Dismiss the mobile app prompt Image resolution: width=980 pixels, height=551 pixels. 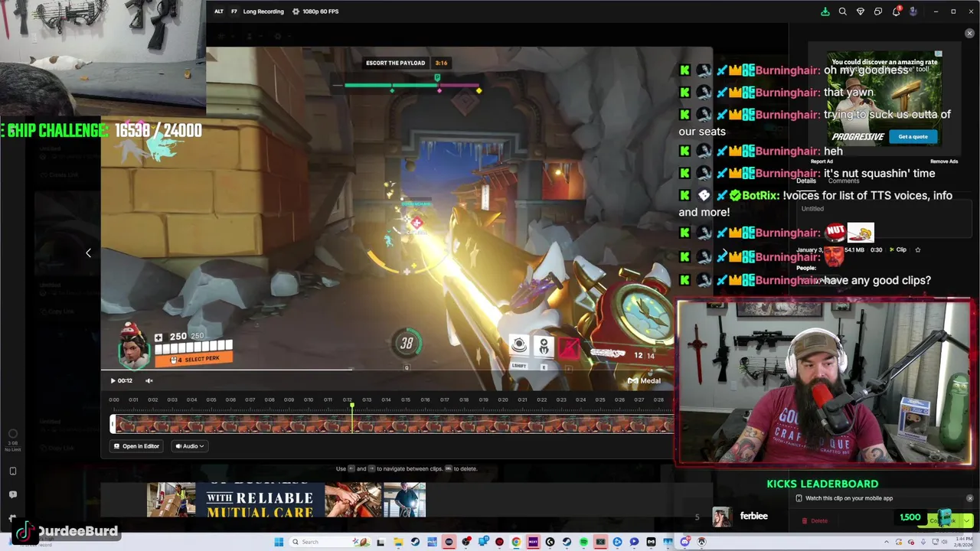tap(970, 498)
